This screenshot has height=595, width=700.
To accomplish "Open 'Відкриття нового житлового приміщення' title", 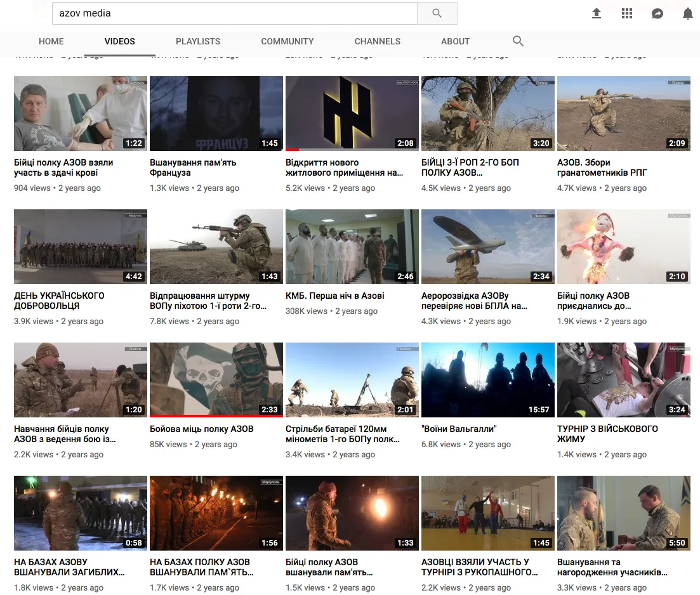I will click(344, 167).
